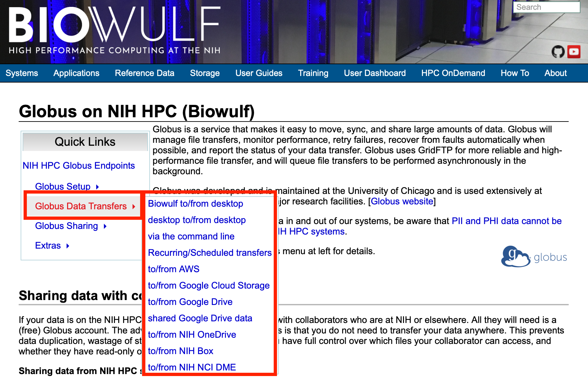Screen dimensions: 588x378
Task: Open Recurring/Scheduled transfers page
Action: [x=210, y=253]
